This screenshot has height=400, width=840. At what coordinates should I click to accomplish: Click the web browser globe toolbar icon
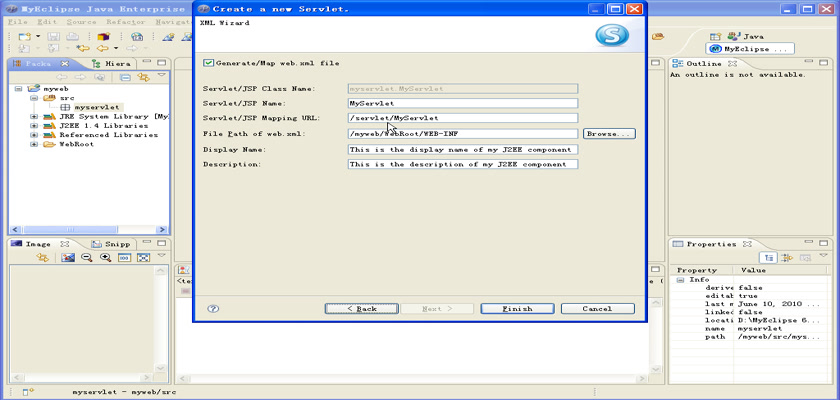(137, 36)
